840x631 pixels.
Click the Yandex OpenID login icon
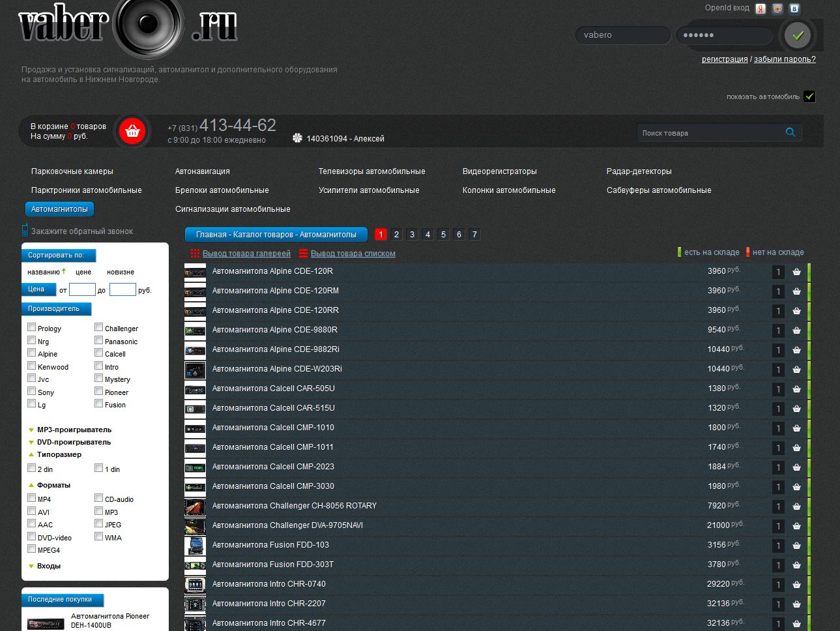point(760,8)
